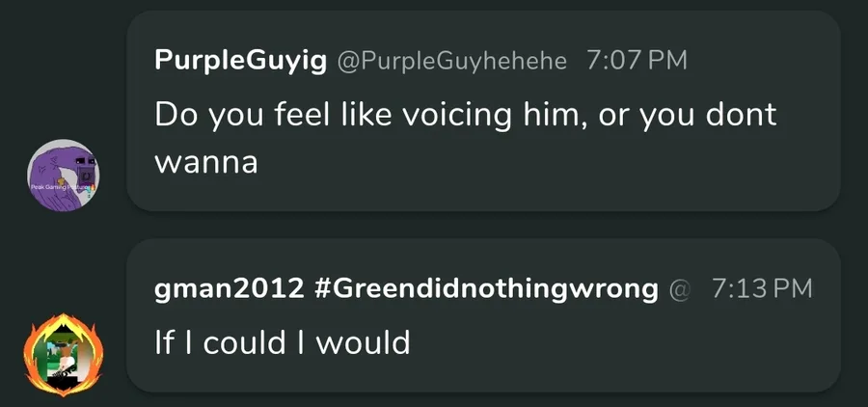Click the #Greendidnothingwrong hashtag
The height and width of the screenshot is (407, 868).
click(x=486, y=288)
